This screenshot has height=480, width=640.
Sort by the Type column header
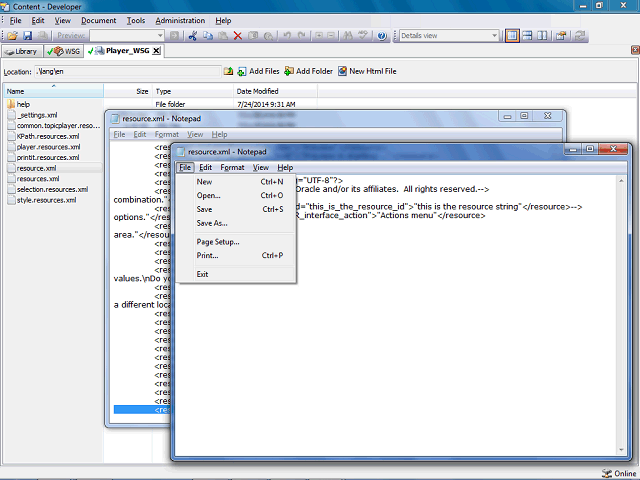193,91
